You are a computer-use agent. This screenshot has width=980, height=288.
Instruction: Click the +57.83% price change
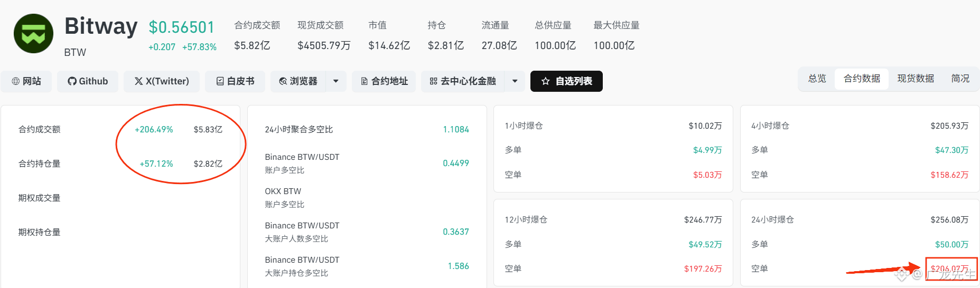(x=200, y=47)
